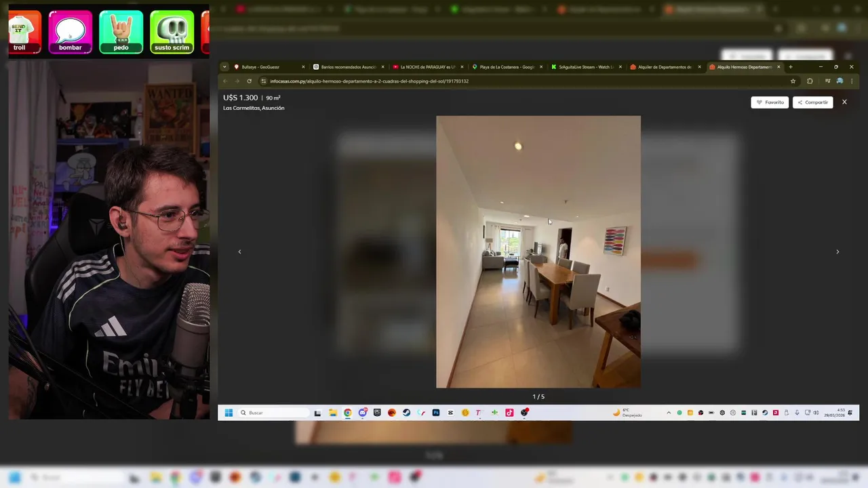
Task: Click the U$S 1.300 price text
Action: pyautogui.click(x=241, y=98)
